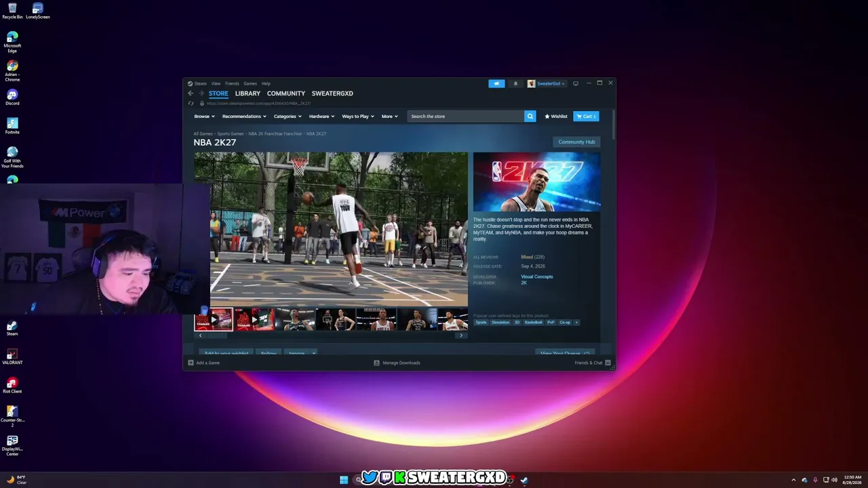Select the VALORANT desktop icon

coord(12,357)
